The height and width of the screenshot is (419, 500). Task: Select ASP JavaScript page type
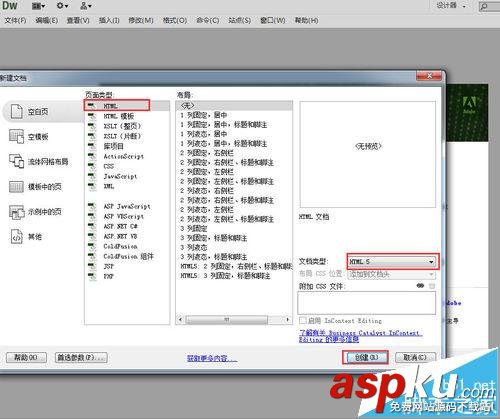pos(127,206)
